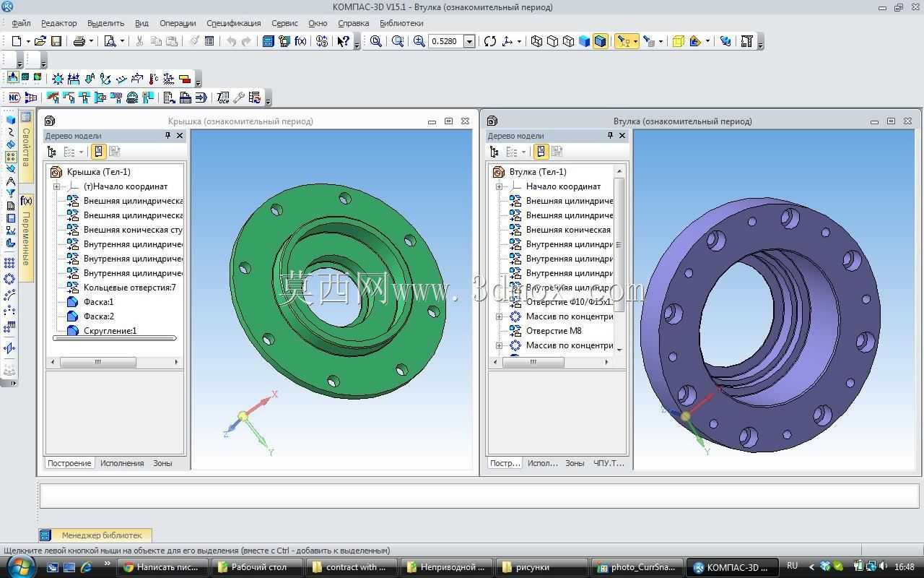This screenshot has width=924, height=578.
Task: Click the rectangular grid array icon in side toolbar
Action: point(10,264)
